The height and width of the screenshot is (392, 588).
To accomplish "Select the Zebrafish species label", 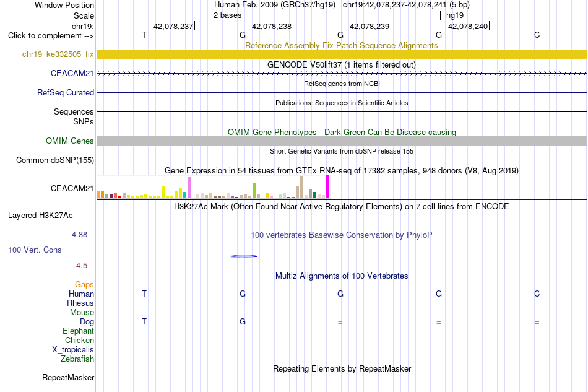I will point(77,359).
